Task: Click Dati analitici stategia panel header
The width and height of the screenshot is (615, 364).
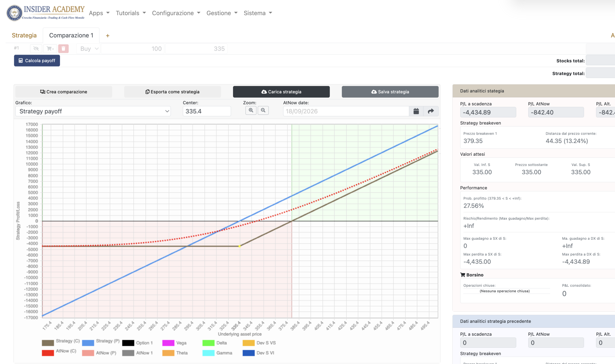Action: tap(534, 91)
